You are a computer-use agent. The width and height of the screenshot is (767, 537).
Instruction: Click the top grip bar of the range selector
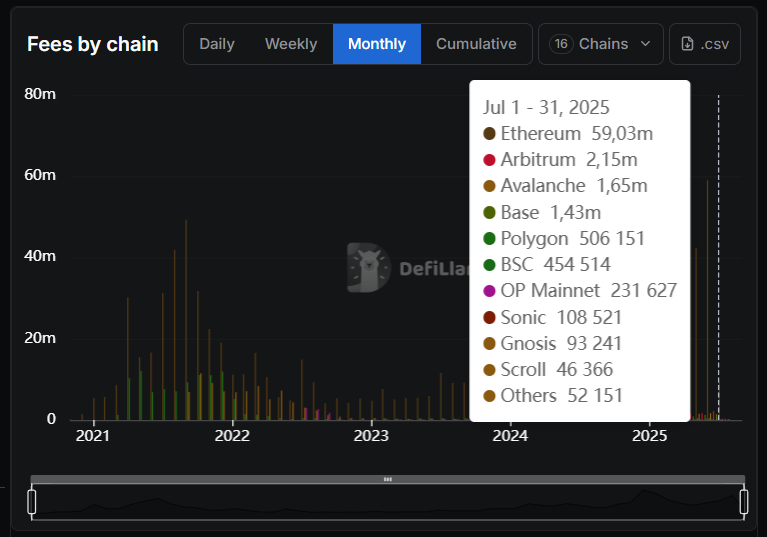tap(387, 479)
